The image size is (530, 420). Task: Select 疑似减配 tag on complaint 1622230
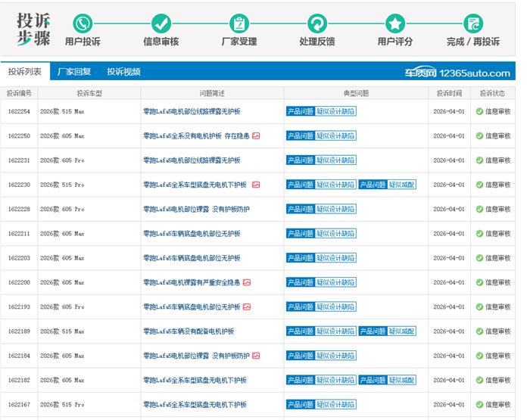tap(402, 185)
